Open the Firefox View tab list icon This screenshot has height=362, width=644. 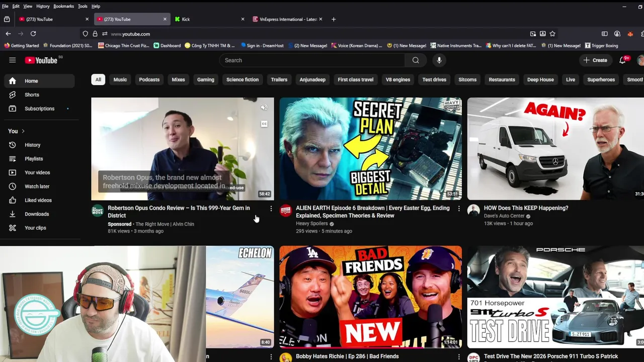click(x=7, y=19)
